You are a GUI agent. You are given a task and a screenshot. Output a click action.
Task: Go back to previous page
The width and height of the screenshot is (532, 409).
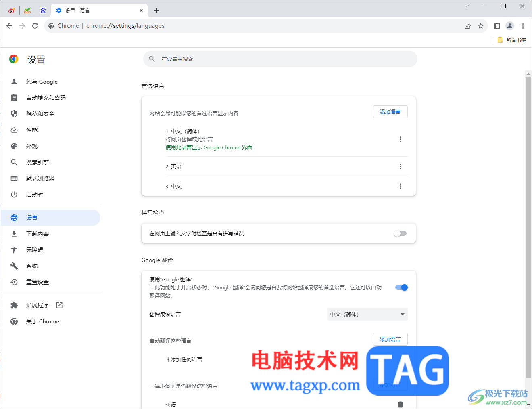(x=9, y=26)
